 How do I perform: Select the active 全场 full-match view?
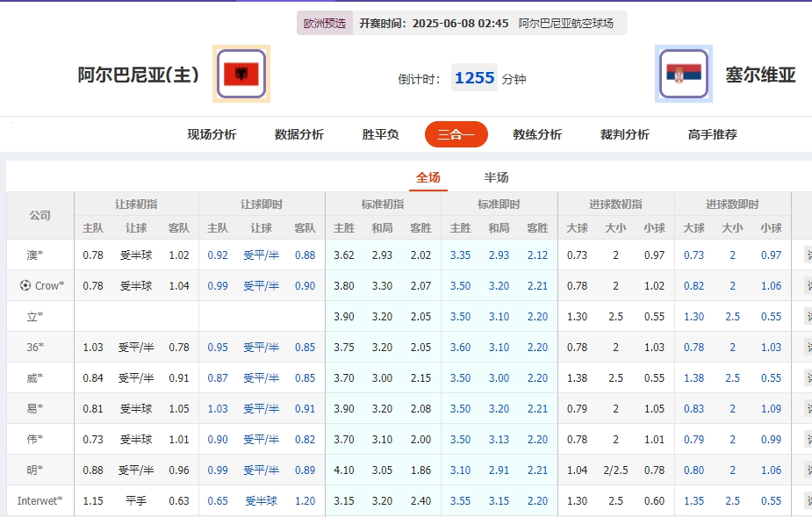[428, 176]
